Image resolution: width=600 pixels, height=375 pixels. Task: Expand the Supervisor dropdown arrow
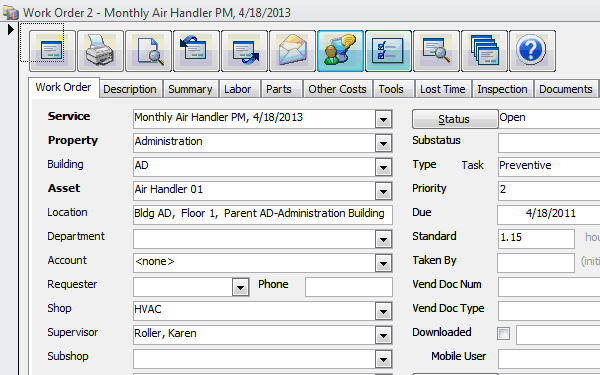(383, 335)
